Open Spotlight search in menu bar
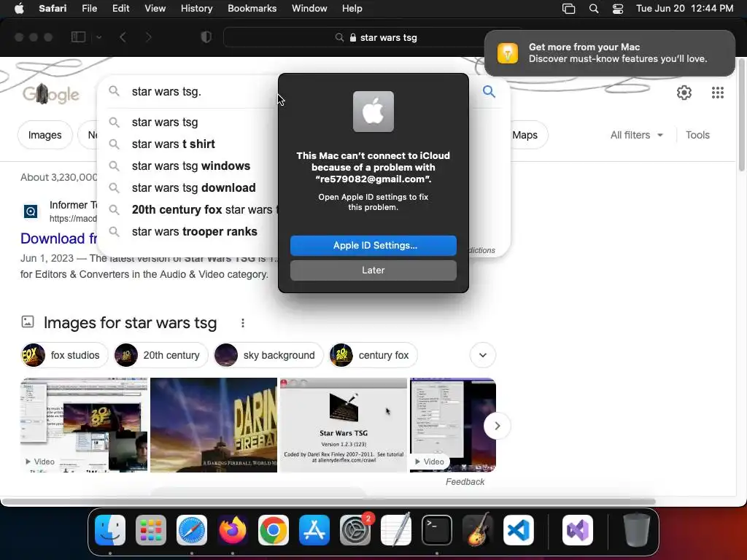 [594, 9]
